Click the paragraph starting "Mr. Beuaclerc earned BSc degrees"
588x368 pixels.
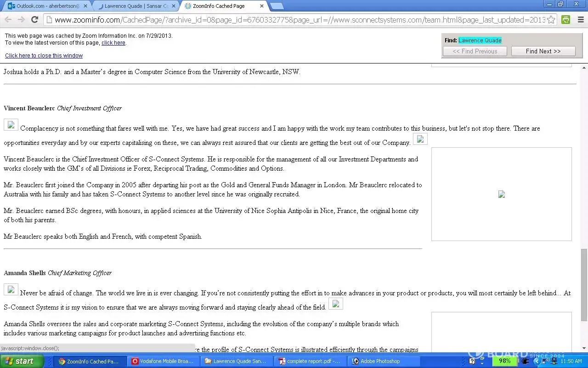click(211, 215)
